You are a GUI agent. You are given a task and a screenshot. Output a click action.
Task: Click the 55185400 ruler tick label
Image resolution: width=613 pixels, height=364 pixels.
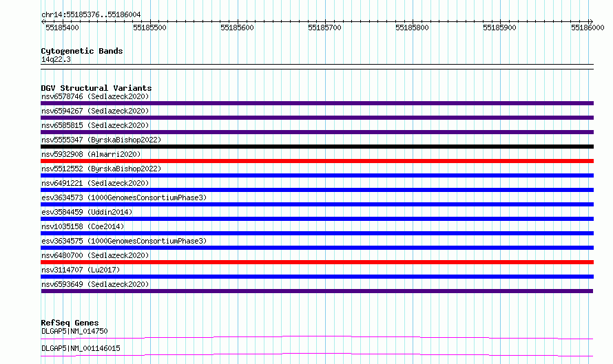click(x=62, y=28)
